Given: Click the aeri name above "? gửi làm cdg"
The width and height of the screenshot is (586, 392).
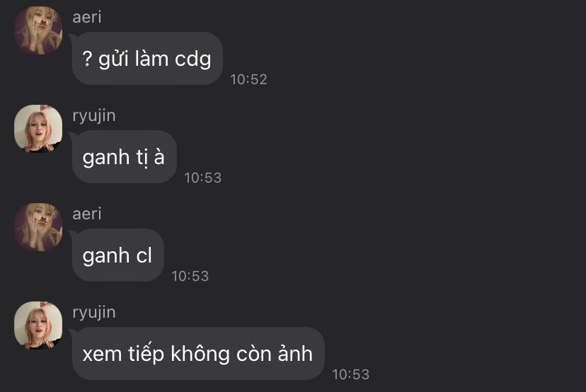Looking at the screenshot, I should click(x=87, y=17).
